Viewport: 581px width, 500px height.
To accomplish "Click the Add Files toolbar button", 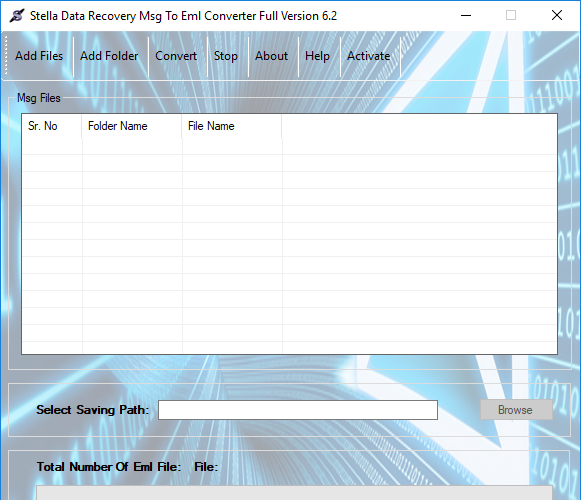I will (x=39, y=56).
